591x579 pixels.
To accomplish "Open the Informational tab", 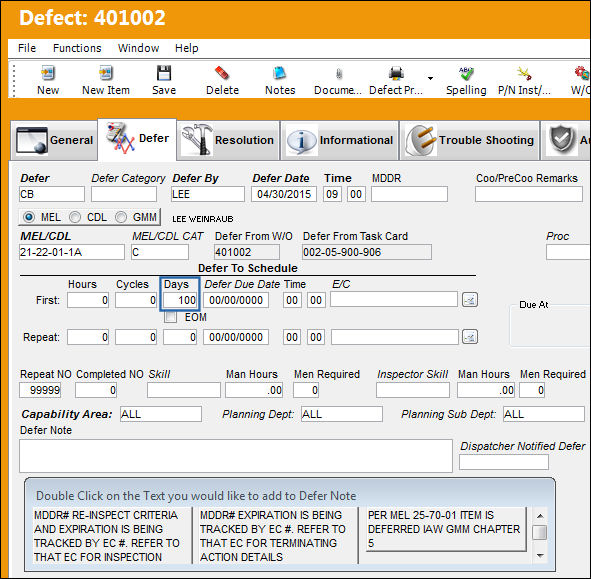I will [339, 140].
